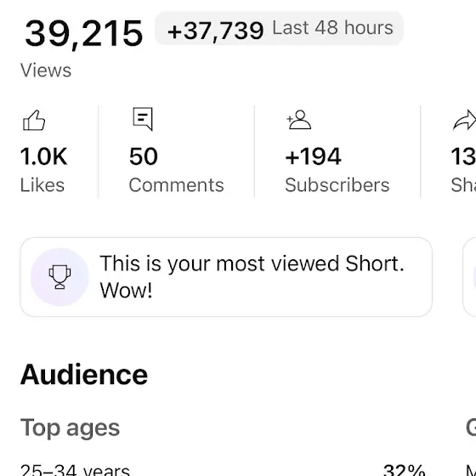The height and width of the screenshot is (476, 476).
Task: Tap the 32% age percentage
Action: (404, 470)
